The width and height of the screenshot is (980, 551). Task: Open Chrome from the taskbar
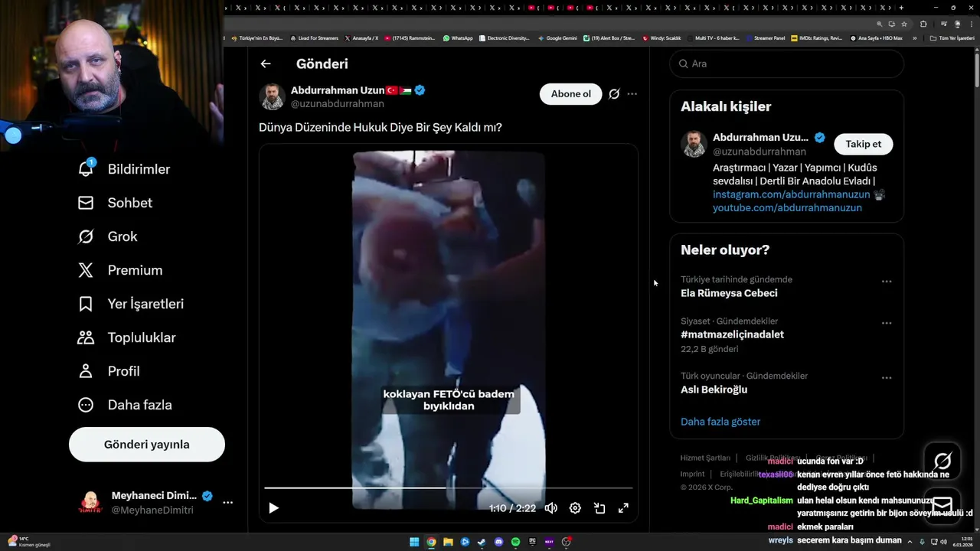click(x=431, y=542)
